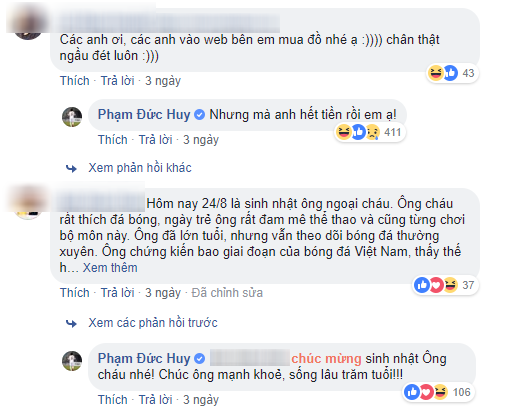Open the reaction count 411 list
The image size is (515, 418).
click(x=392, y=132)
